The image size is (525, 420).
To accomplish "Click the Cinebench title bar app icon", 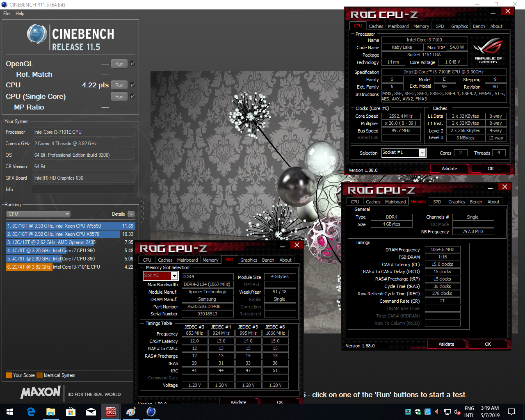I will 5,5.
